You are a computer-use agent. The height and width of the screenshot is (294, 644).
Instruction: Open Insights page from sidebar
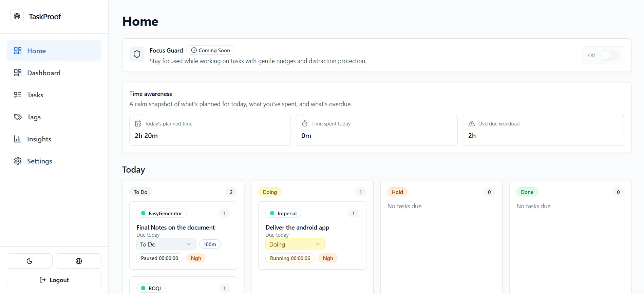point(54,139)
